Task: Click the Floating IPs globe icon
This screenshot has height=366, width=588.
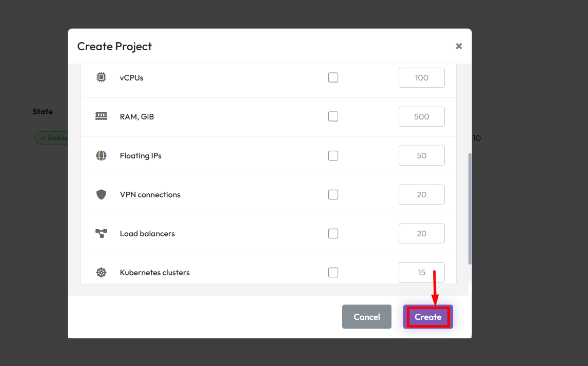Action: click(101, 155)
